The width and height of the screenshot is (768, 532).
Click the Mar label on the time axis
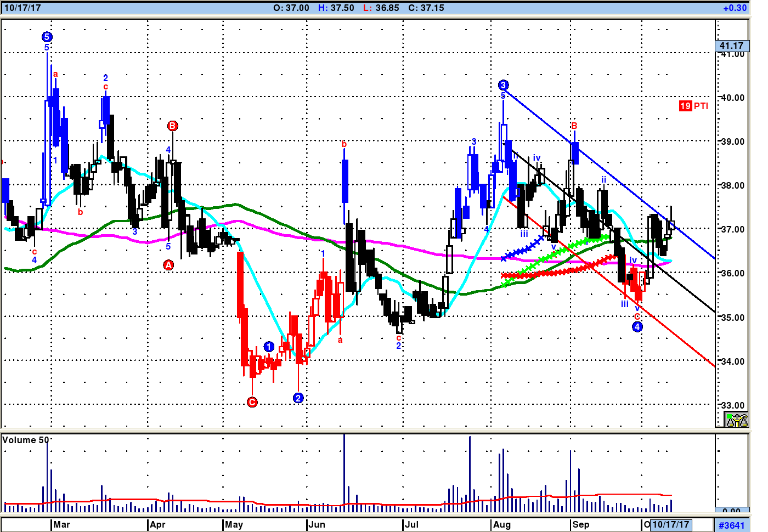pyautogui.click(x=61, y=524)
